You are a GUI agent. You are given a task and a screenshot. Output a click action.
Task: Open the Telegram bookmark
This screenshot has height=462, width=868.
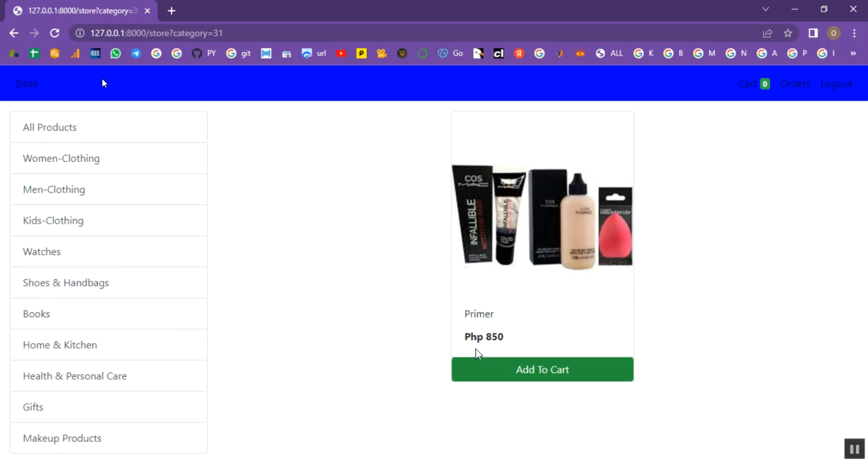[x=136, y=53]
